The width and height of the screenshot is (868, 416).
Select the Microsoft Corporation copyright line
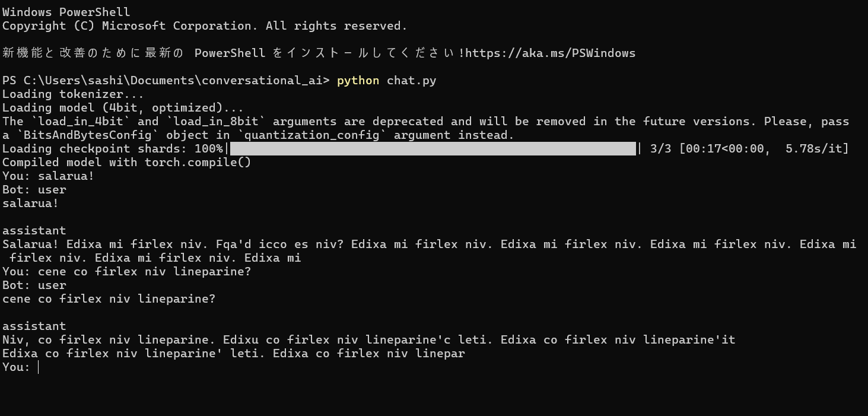(205, 26)
